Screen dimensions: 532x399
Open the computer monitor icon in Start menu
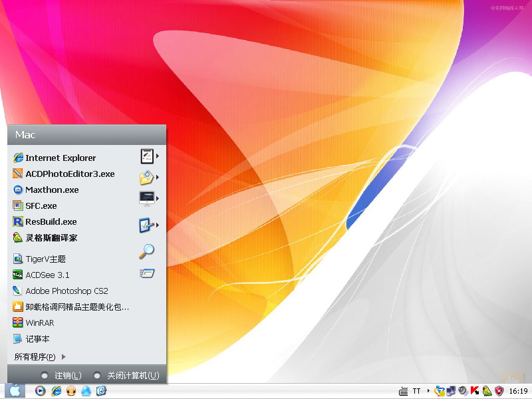tap(147, 198)
